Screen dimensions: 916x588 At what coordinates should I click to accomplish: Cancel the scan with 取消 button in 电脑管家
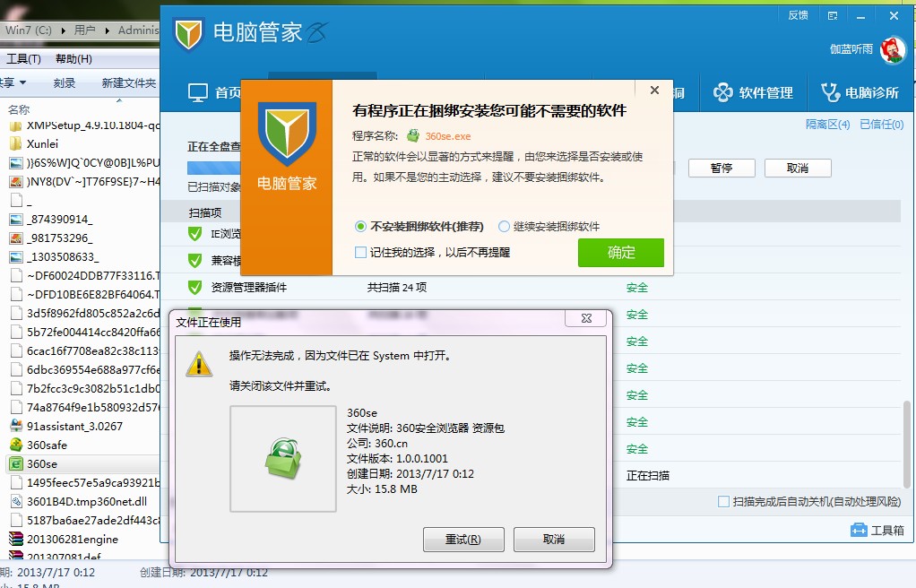(x=798, y=169)
